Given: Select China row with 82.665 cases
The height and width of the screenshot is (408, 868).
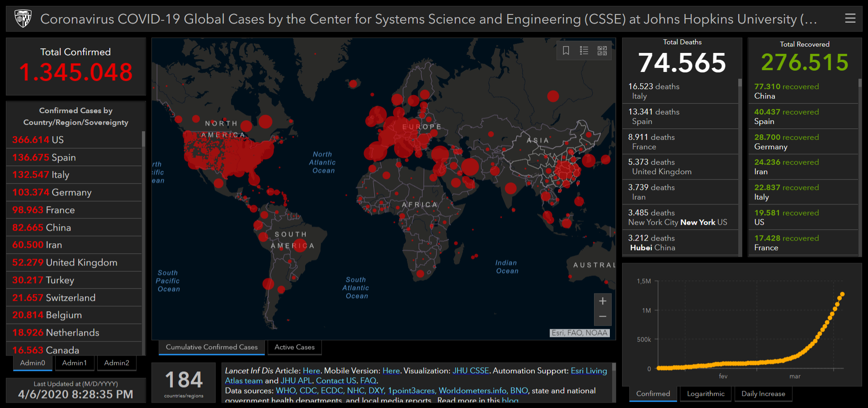Looking at the screenshot, I should point(74,228).
